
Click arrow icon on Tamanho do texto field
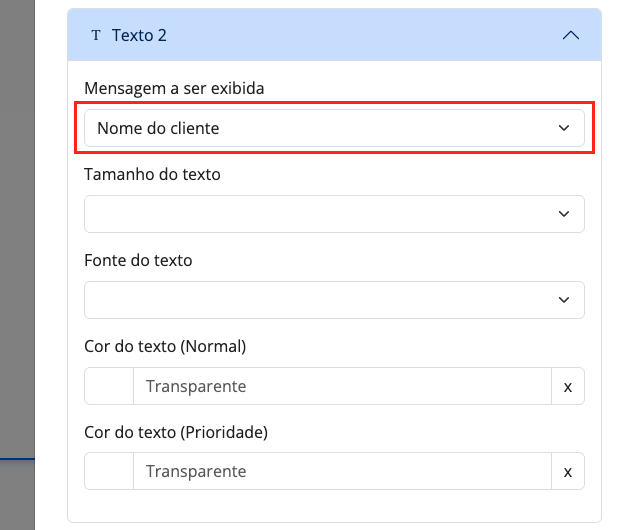(x=564, y=214)
